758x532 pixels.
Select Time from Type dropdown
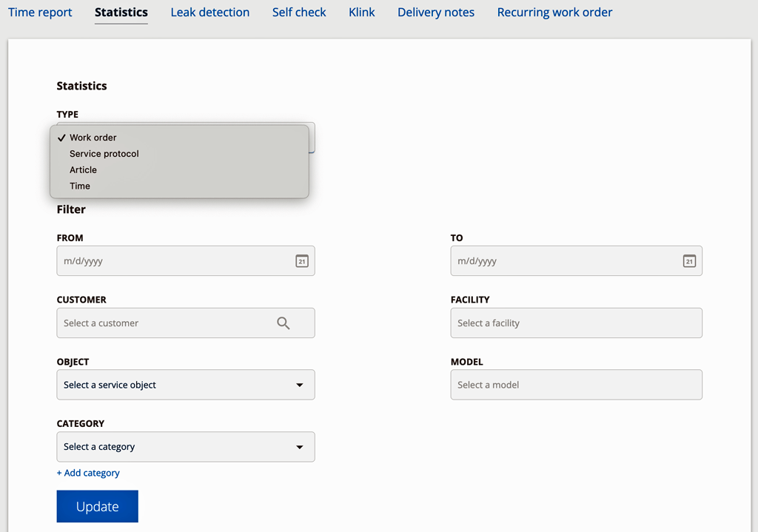[179, 186]
